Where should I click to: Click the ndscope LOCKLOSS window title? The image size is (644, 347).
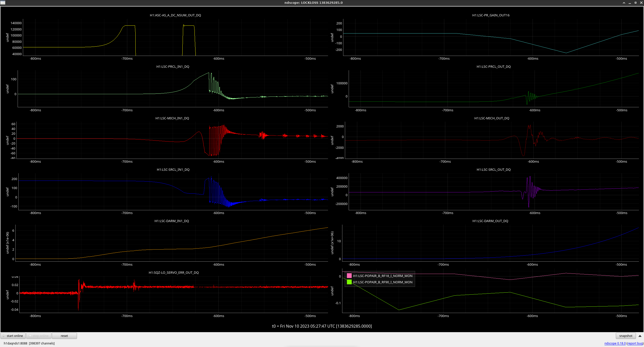[x=313, y=3]
